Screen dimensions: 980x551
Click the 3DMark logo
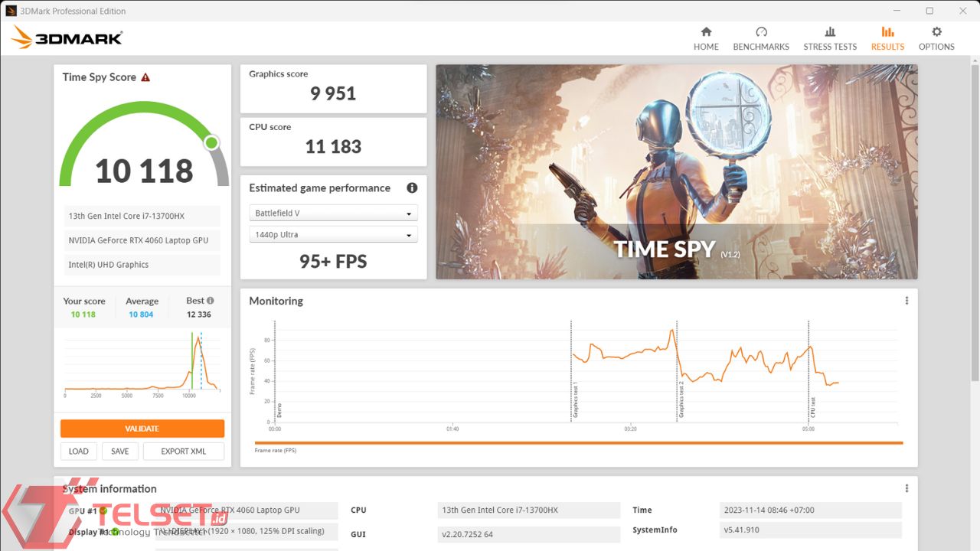click(x=67, y=37)
